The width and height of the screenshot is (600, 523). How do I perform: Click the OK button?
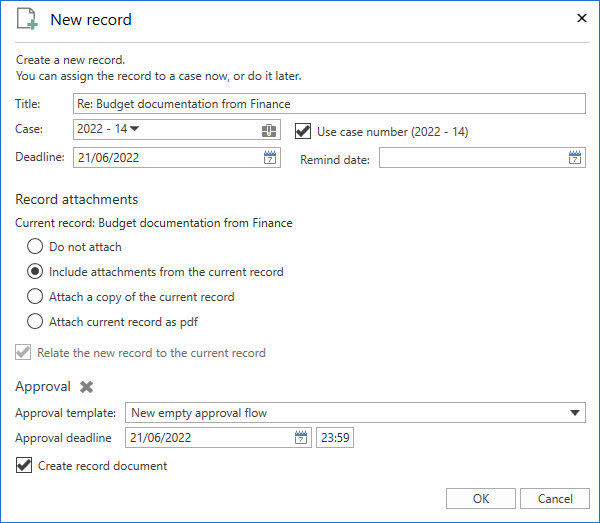481,498
